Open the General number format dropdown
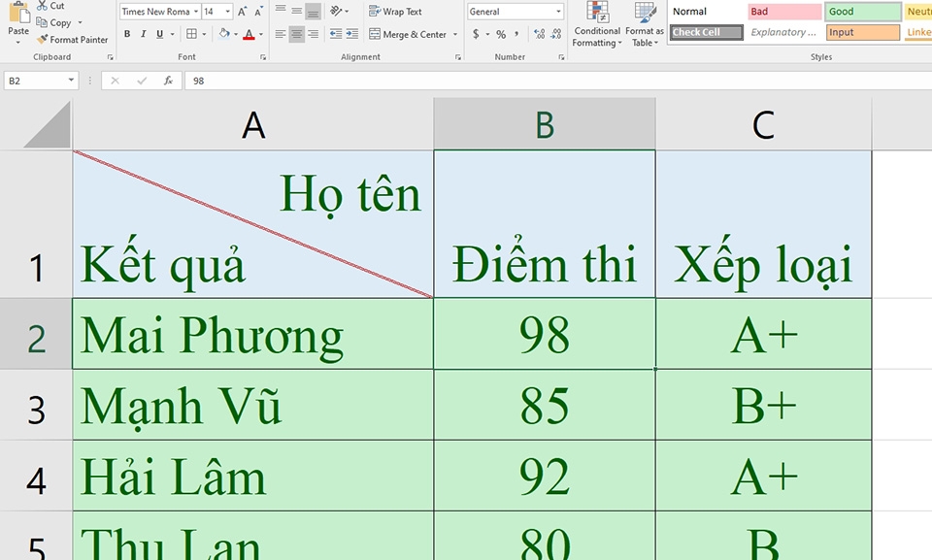Image resolution: width=932 pixels, height=560 pixels. tap(558, 12)
